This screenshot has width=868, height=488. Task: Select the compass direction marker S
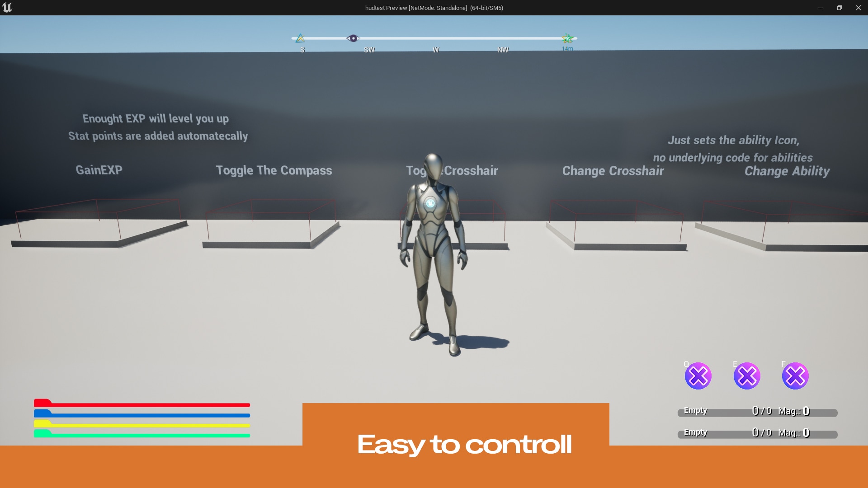(x=302, y=49)
